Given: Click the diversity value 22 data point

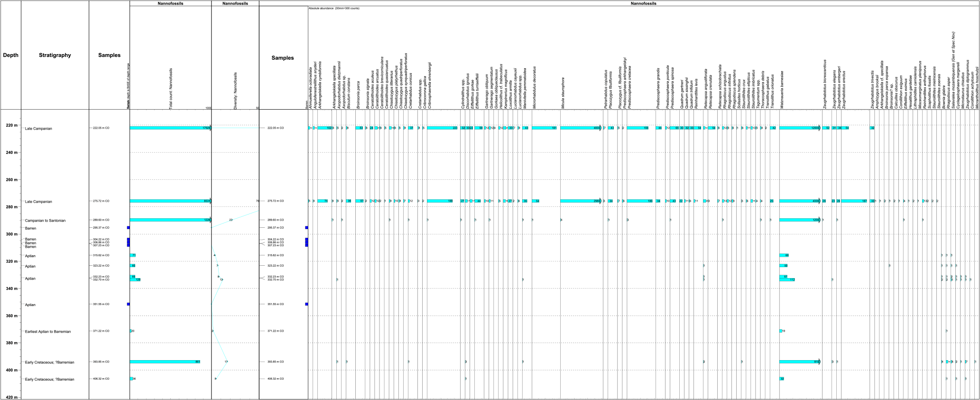Looking at the screenshot, I should (x=231, y=220).
